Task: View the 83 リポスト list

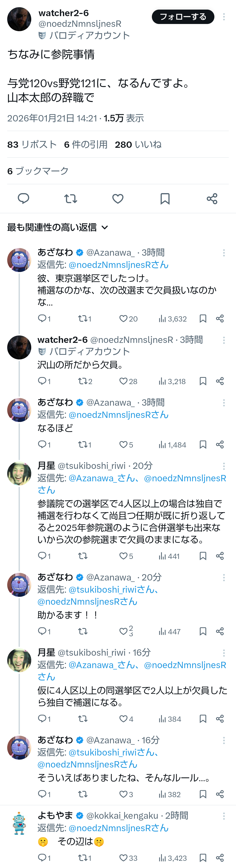Action: coord(32,145)
